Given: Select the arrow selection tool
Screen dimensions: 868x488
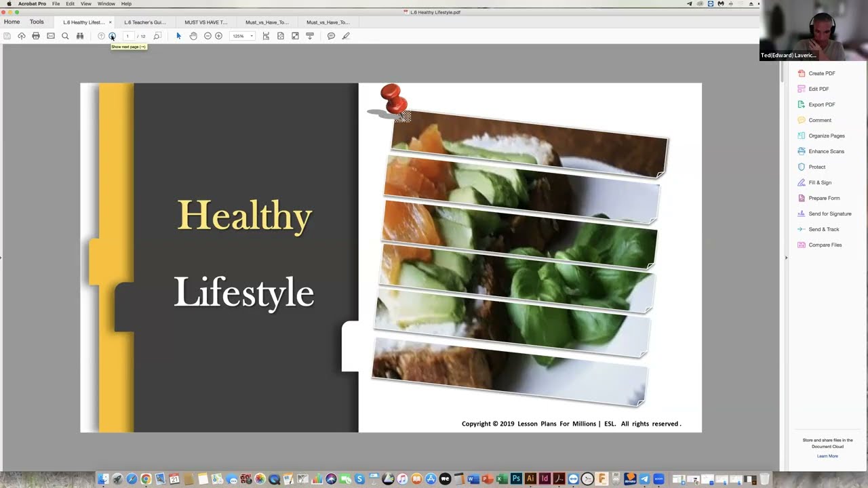Looking at the screenshot, I should tap(178, 36).
